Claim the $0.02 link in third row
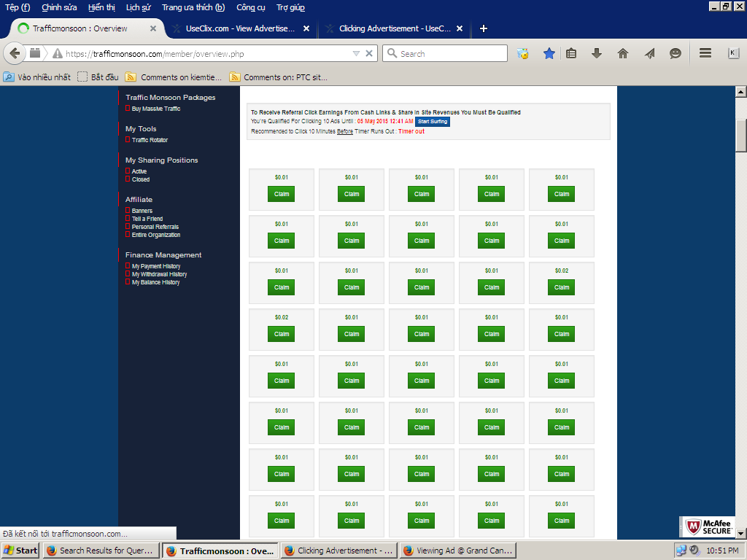 tap(561, 287)
